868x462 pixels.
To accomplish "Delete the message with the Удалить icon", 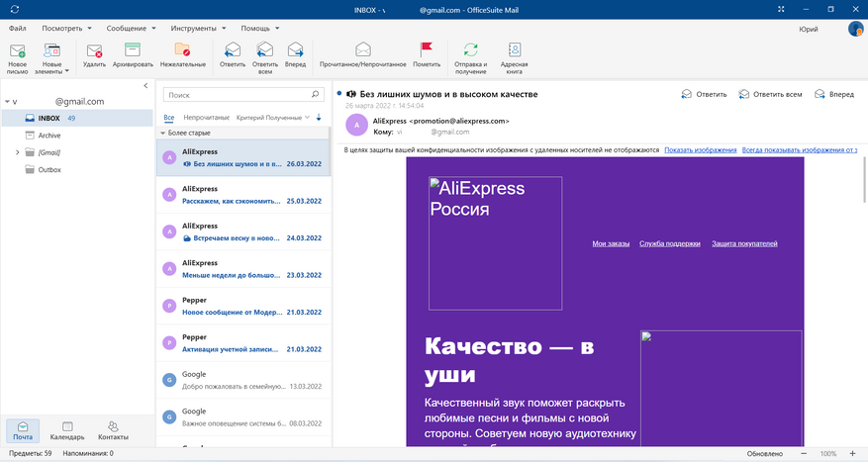I will [x=94, y=50].
